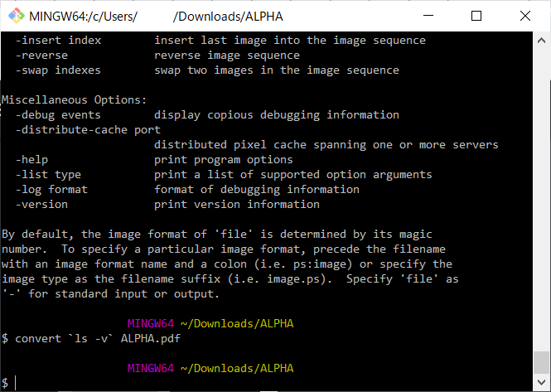Maximize the terminal window
Screen dimensions: 551x392
click(476, 15)
